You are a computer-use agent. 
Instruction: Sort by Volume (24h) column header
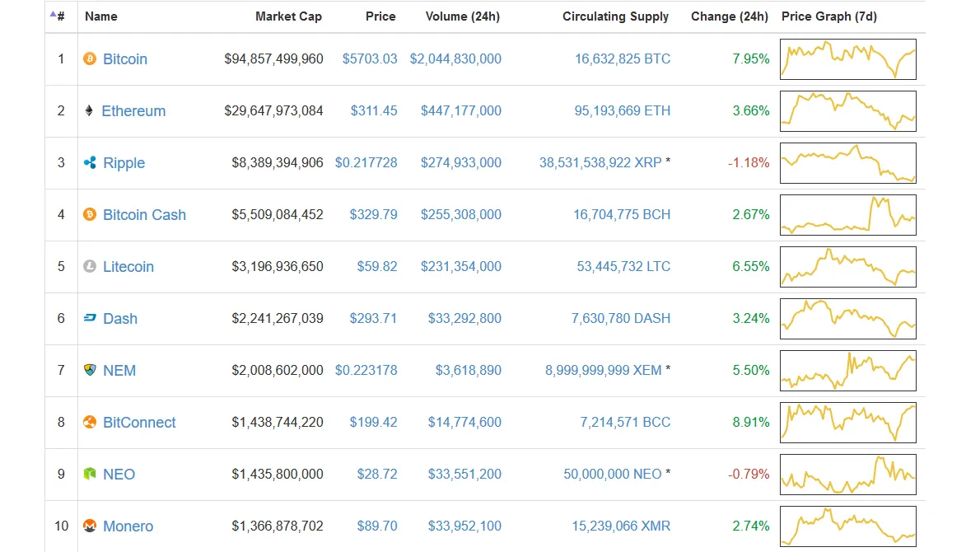(x=463, y=16)
